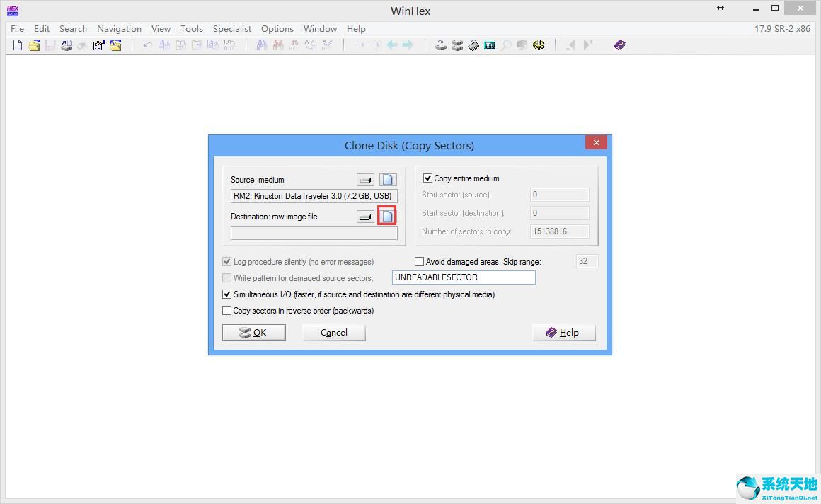Open the Tools menu
The image size is (821, 504).
pyautogui.click(x=191, y=29)
